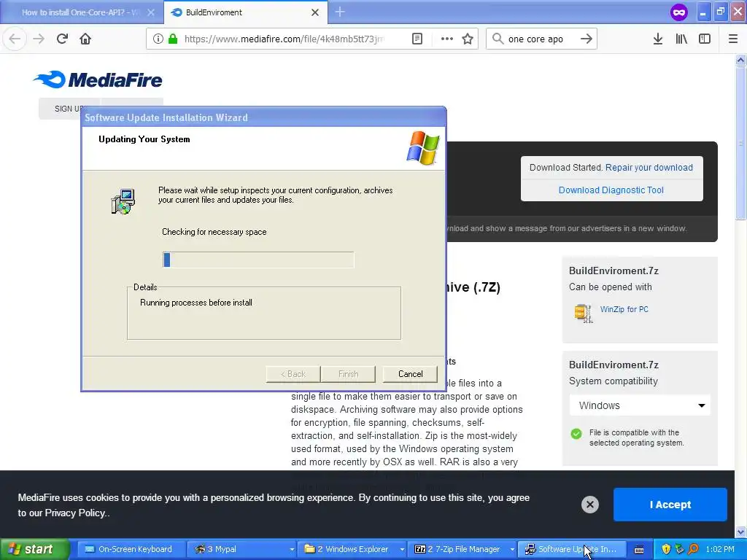
Task: Click the browser forward arrow
Action: point(39,39)
